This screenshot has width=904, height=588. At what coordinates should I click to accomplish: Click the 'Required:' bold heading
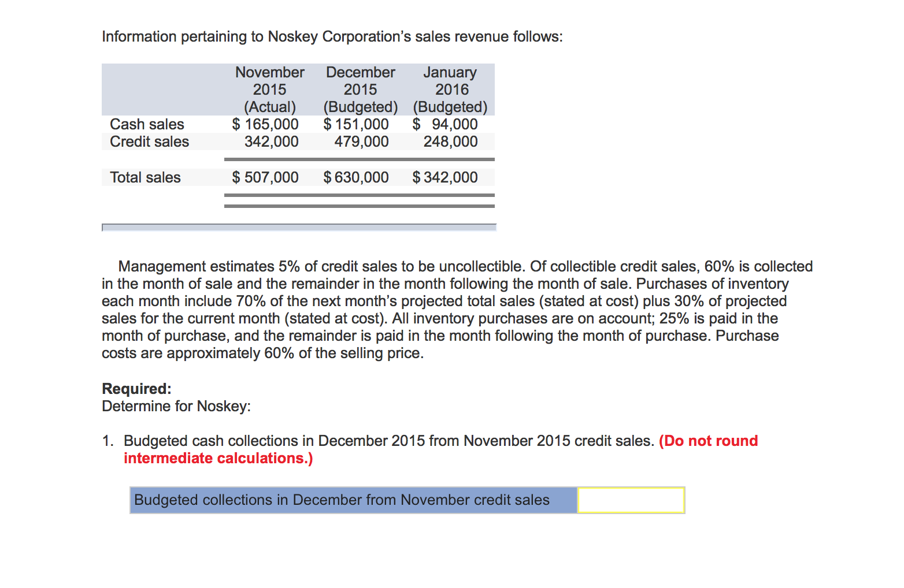pos(136,389)
